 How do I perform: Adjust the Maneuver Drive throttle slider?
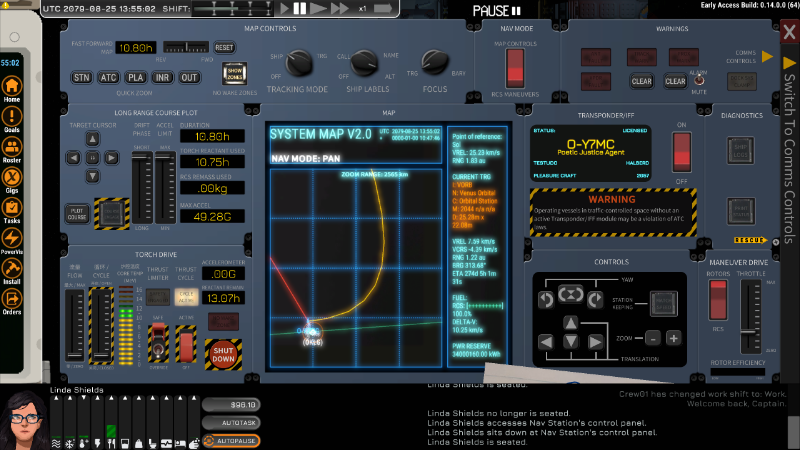pyautogui.click(x=751, y=316)
